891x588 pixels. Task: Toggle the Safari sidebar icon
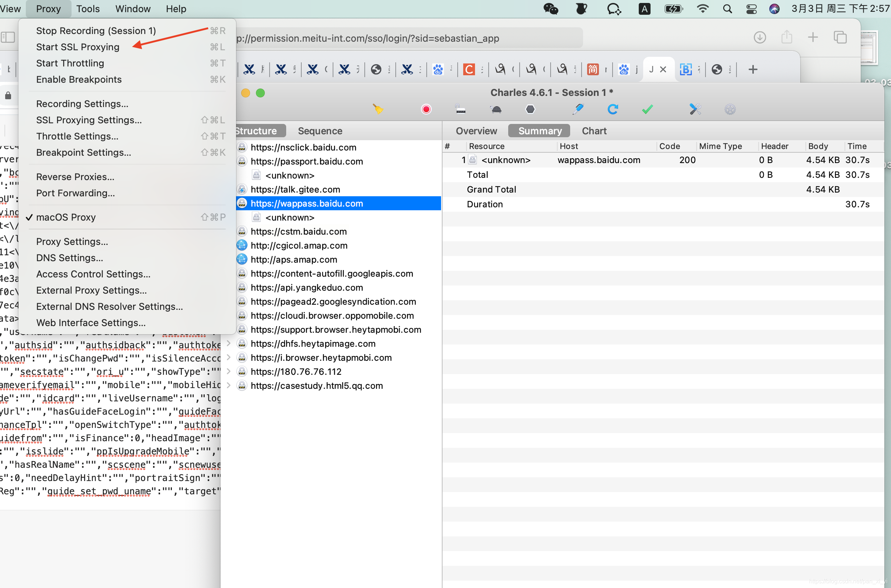(8, 37)
